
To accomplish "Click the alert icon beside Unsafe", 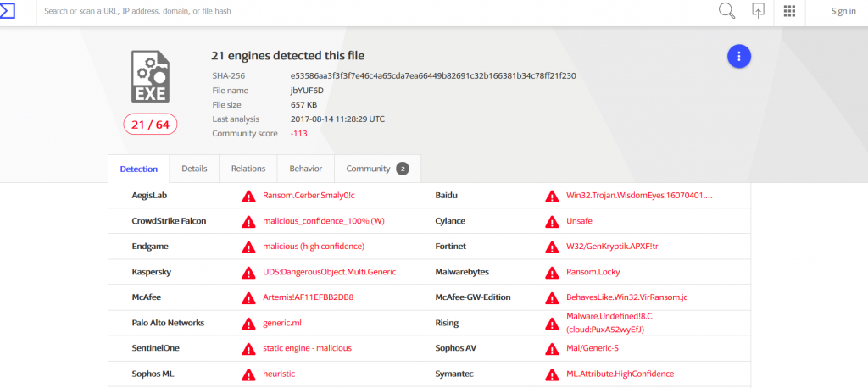I will [552, 221].
